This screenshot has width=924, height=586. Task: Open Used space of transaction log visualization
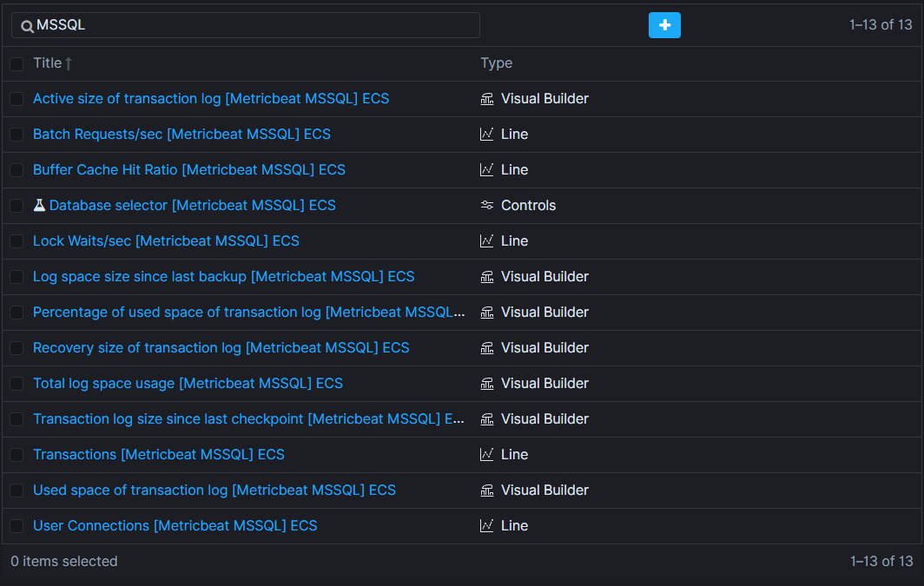tap(214, 490)
